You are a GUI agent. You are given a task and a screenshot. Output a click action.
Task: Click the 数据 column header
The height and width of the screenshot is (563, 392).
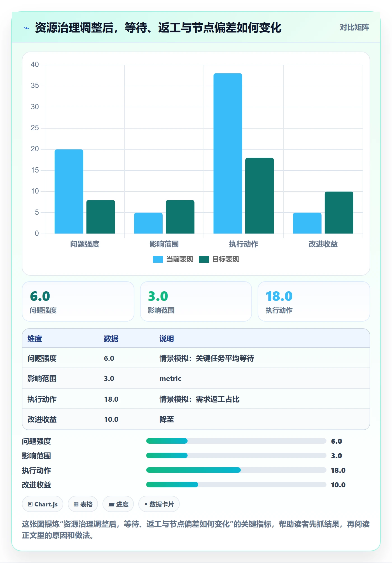[111, 339]
